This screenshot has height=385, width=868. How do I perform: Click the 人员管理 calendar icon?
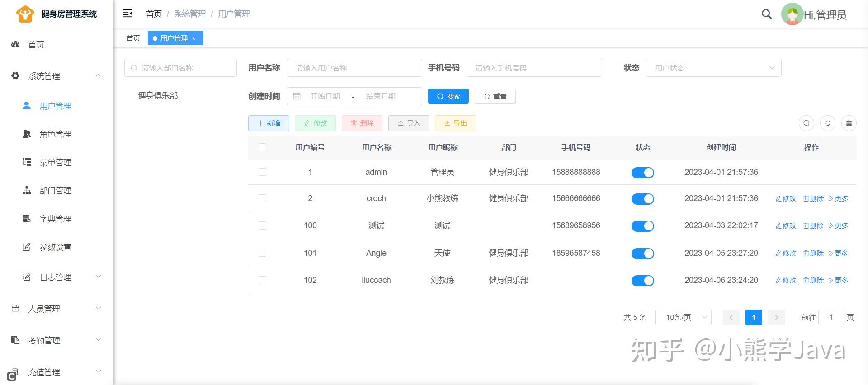click(15, 309)
